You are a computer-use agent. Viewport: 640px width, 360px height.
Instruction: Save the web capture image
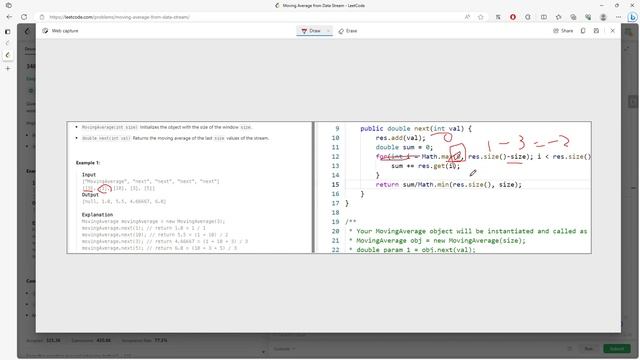[596, 31]
